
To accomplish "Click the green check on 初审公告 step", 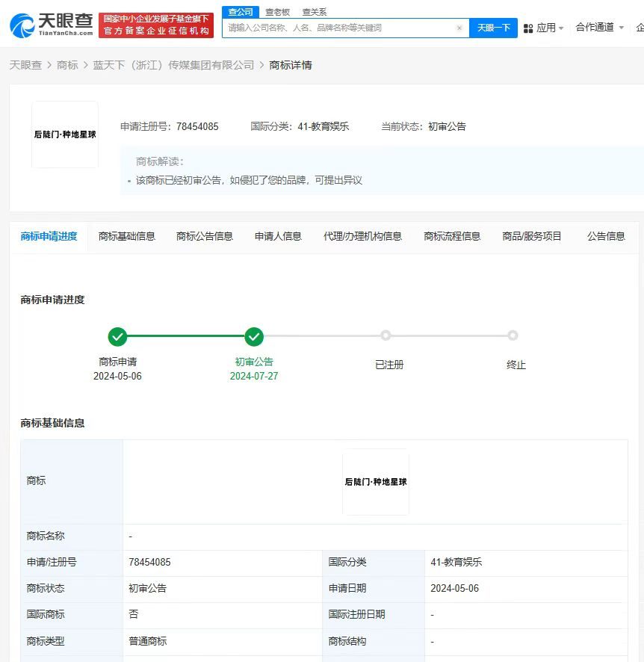I will [x=254, y=337].
